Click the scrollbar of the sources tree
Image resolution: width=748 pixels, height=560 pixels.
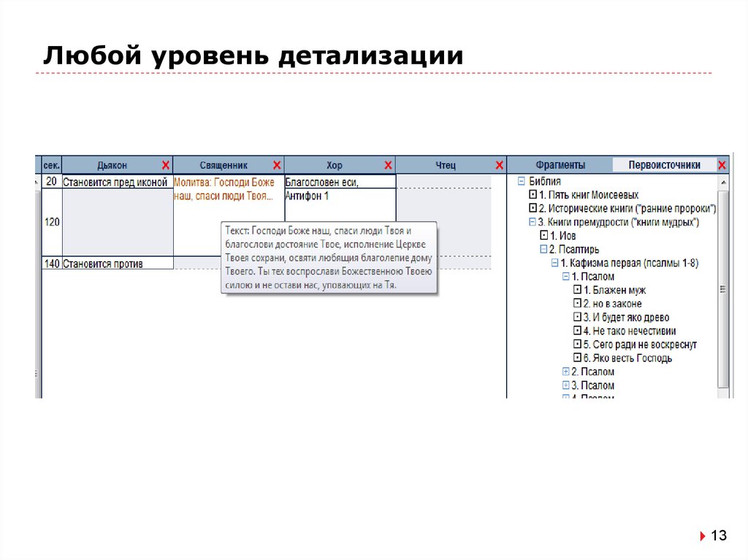[x=723, y=289]
